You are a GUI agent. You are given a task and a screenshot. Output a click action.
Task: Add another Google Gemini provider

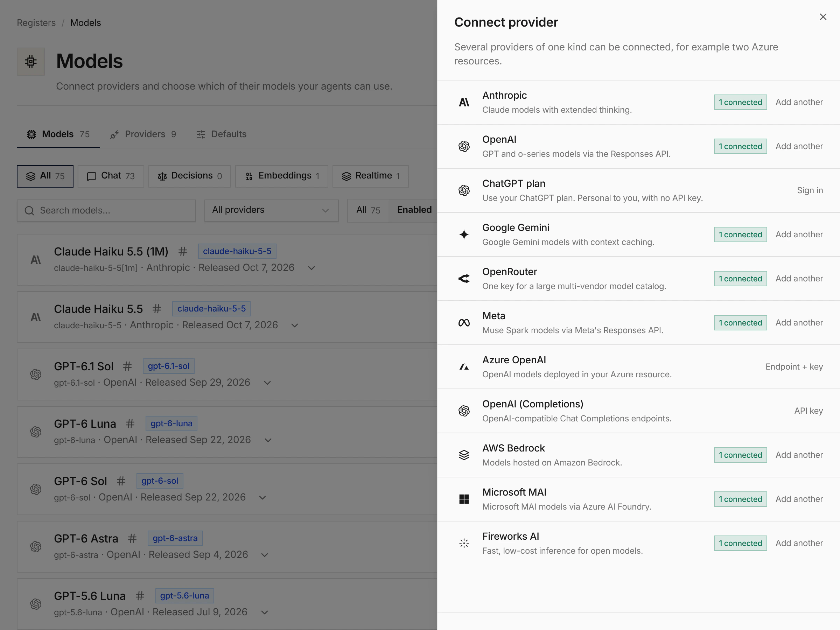tap(799, 234)
